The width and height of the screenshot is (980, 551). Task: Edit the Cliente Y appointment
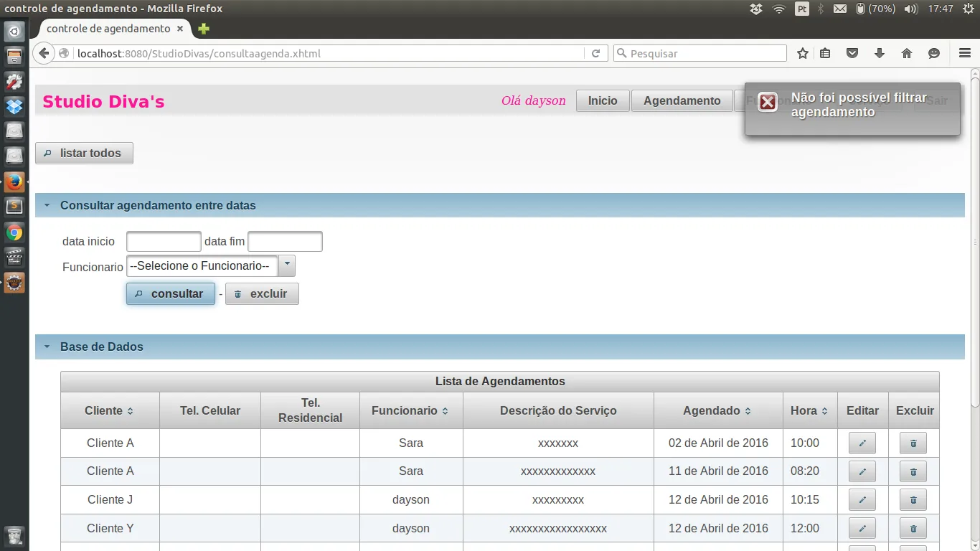(862, 529)
